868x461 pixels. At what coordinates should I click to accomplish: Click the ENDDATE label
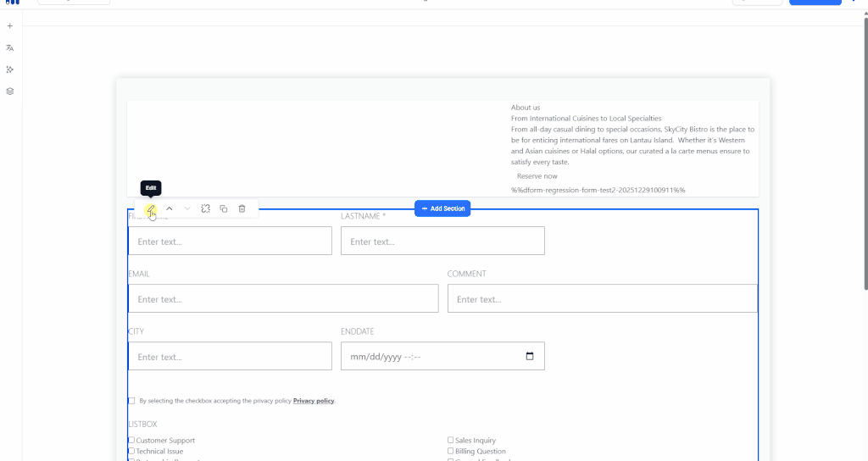358,331
